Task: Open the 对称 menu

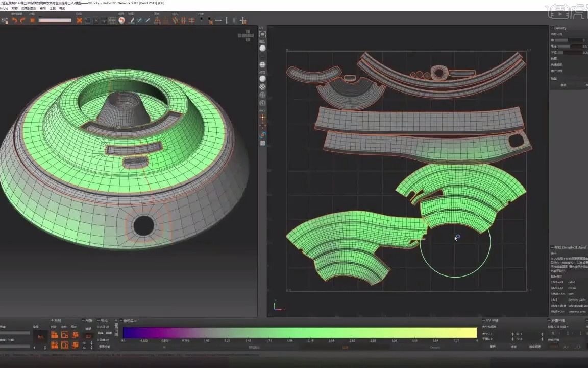Action: pos(15,8)
